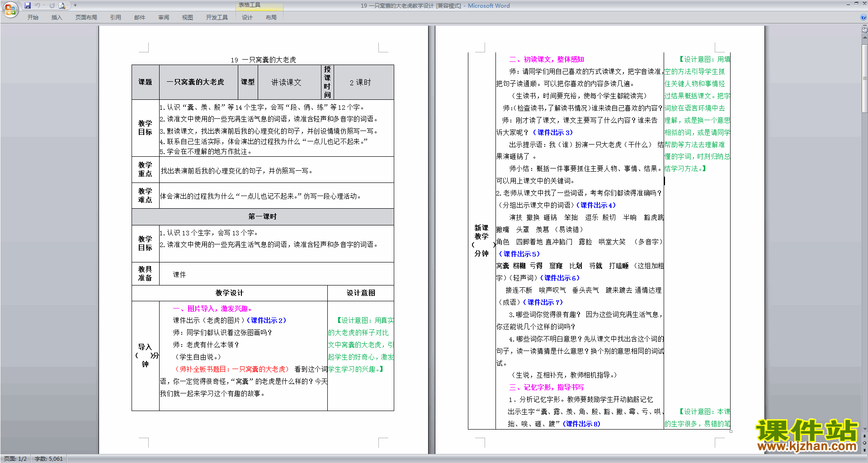Click the document title 19 一只窝囊的大老虎

pyautogui.click(x=263, y=60)
